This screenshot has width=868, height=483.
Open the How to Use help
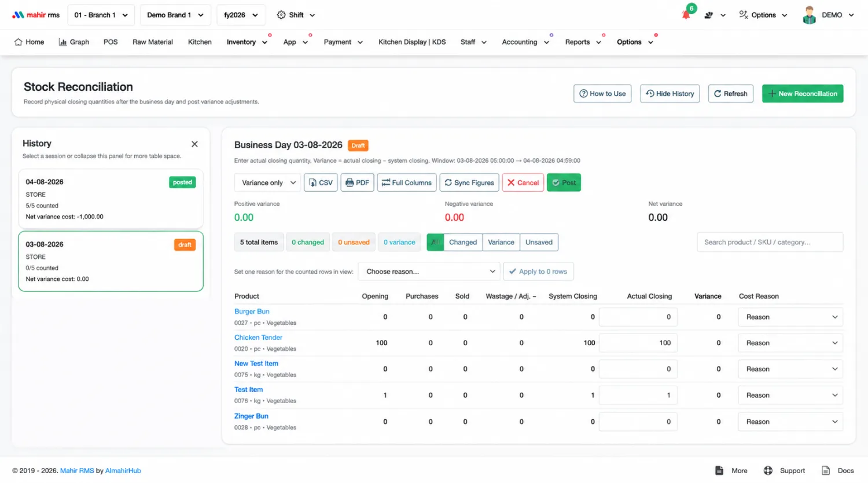602,94
